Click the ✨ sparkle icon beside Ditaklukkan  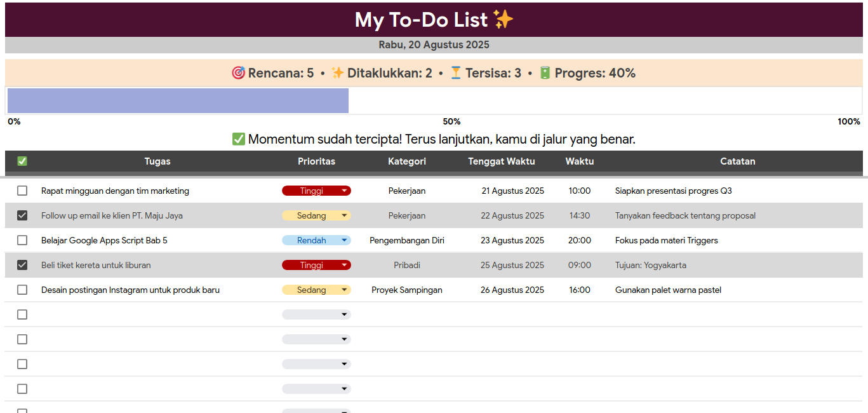pyautogui.click(x=338, y=72)
